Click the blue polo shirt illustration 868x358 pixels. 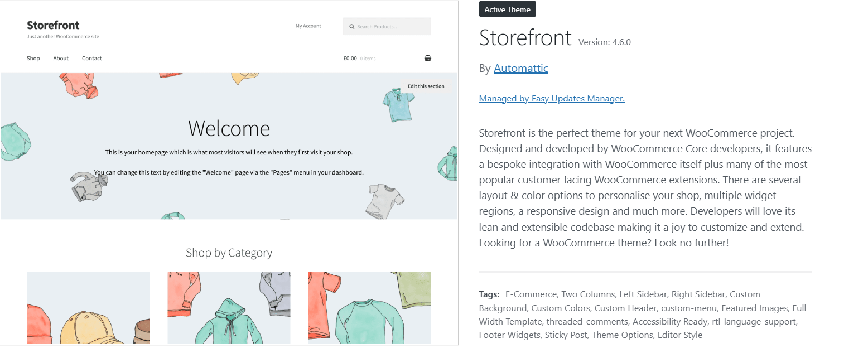(398, 104)
